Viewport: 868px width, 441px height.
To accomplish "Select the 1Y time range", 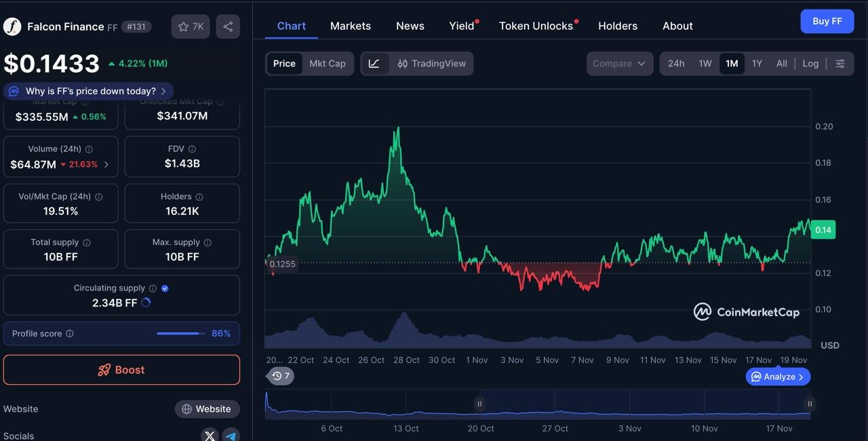I will coord(757,64).
